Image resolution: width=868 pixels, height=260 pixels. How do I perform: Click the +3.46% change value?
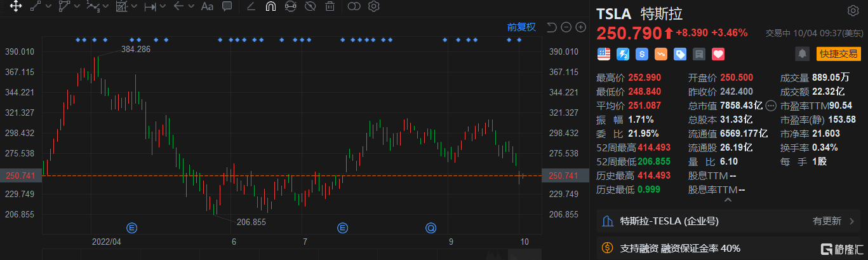[x=729, y=32]
